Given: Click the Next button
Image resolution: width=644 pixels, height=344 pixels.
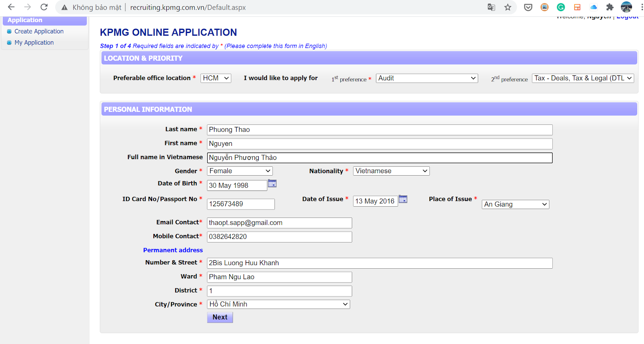Looking at the screenshot, I should pos(220,317).
